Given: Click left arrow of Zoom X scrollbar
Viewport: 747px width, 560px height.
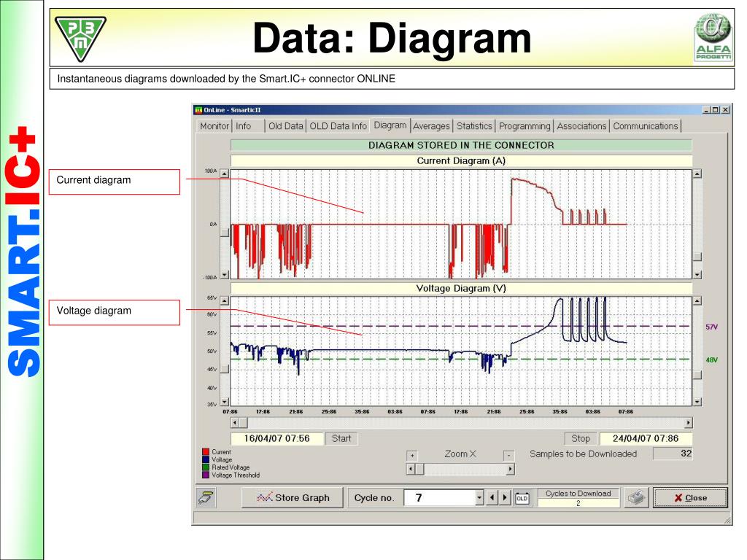Looking at the screenshot, I should [x=411, y=469].
